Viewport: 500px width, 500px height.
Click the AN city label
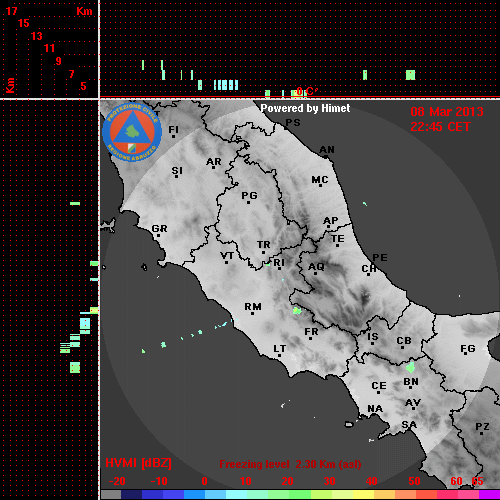click(327, 150)
